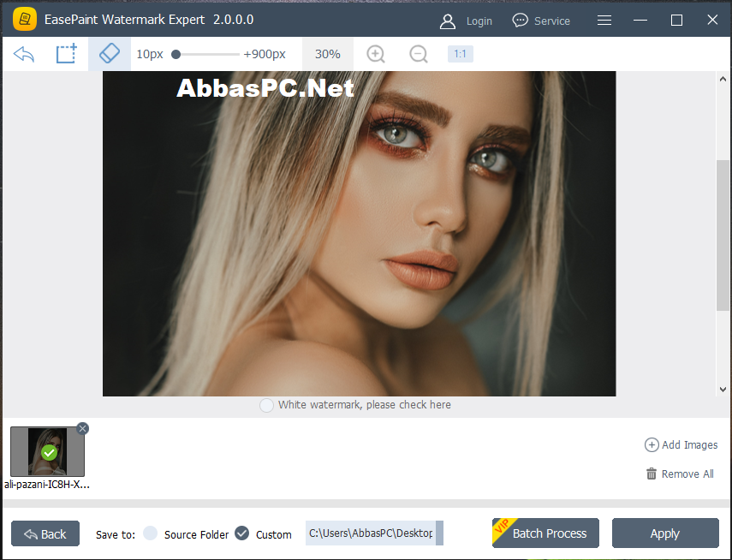The height and width of the screenshot is (560, 732).
Task: Click Remove All
Action: pyautogui.click(x=680, y=474)
